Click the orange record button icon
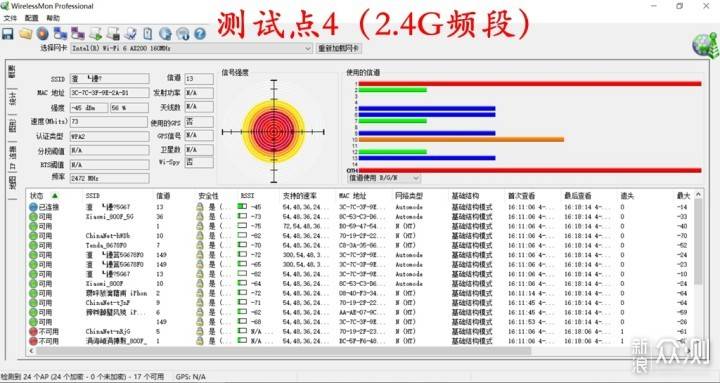The height and width of the screenshot is (383, 720). coord(43,34)
